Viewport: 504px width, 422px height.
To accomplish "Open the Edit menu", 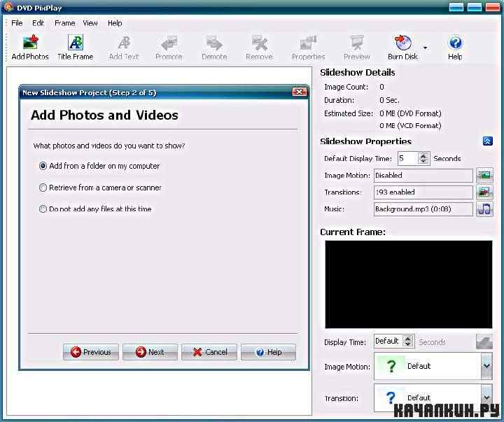I will pyautogui.click(x=38, y=23).
